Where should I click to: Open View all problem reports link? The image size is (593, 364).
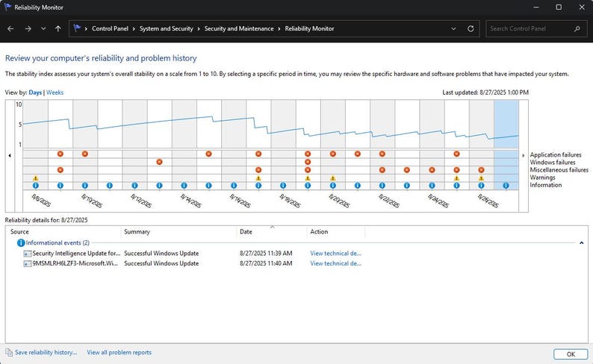coord(119,352)
